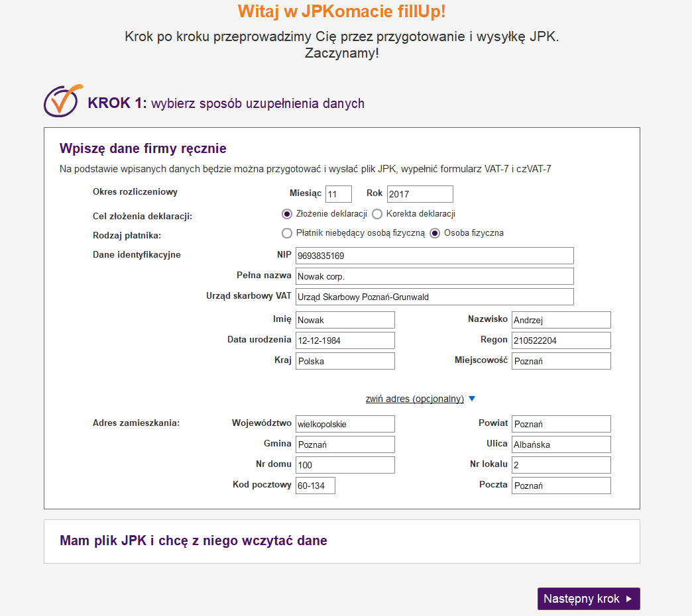Collapse the Wpiszę dane firmy ręcznie heading
Image resolution: width=692 pixels, height=616 pixels.
(143, 148)
